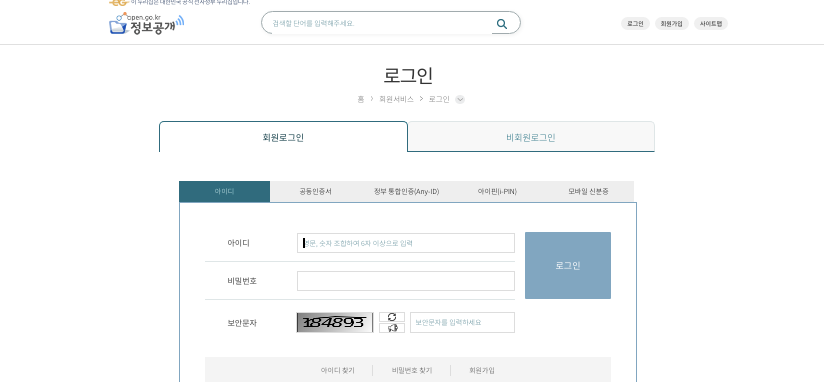The width and height of the screenshot is (824, 382).
Task: Switch to the 회원로그인 tab
Action: point(283,137)
